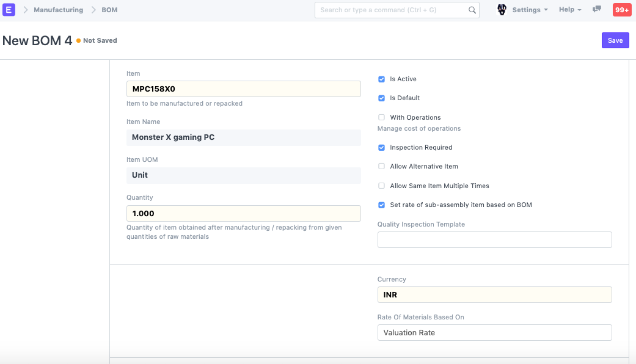Open the chat messages icon
The image size is (636, 364).
[x=597, y=10]
